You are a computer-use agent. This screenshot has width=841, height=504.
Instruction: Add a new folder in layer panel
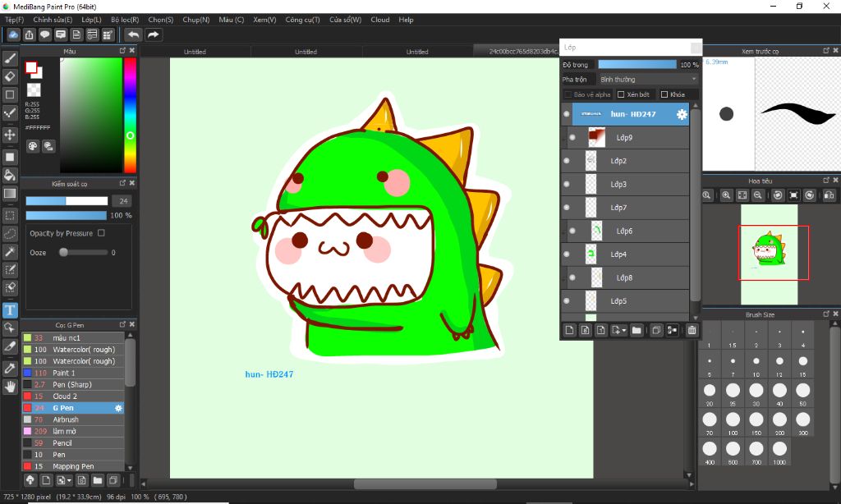click(636, 330)
